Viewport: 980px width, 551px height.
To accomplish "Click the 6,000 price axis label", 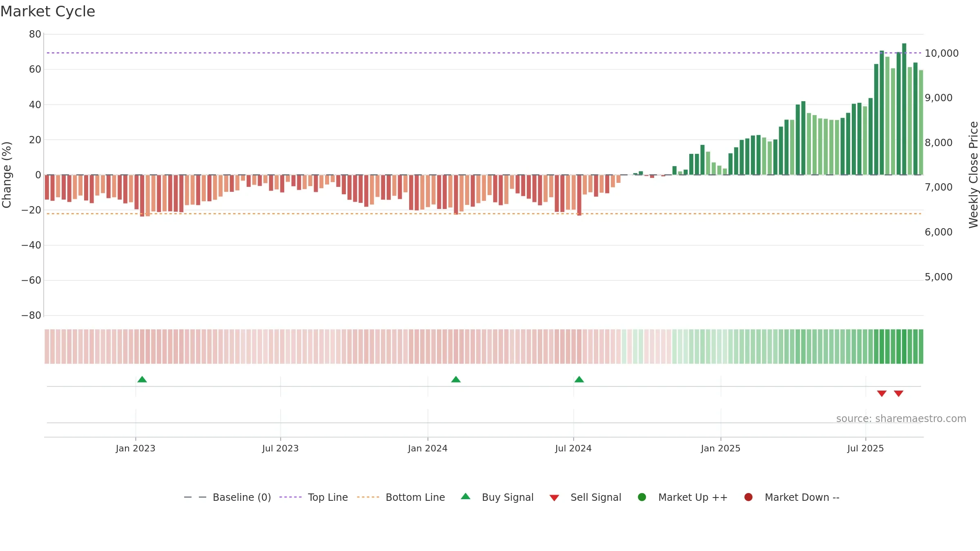I will tap(939, 232).
